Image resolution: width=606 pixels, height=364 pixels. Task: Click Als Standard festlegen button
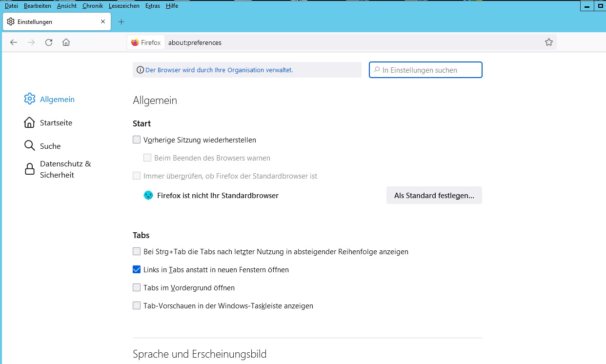(434, 196)
